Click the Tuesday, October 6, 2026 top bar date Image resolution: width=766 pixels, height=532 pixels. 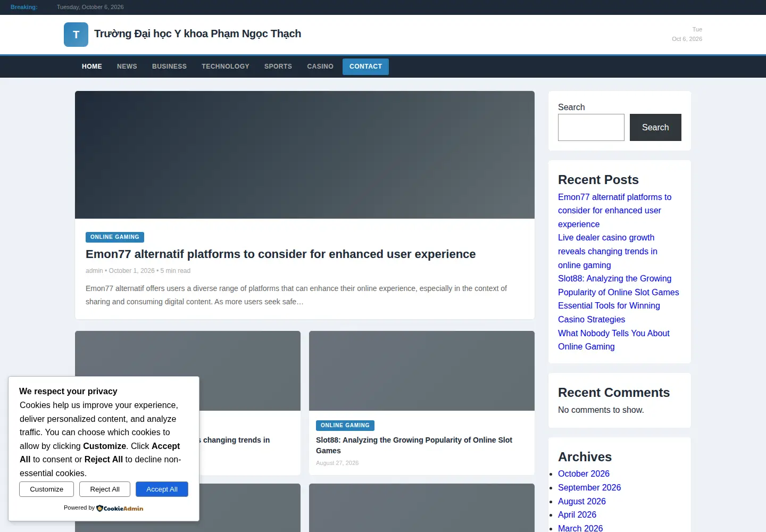click(90, 7)
